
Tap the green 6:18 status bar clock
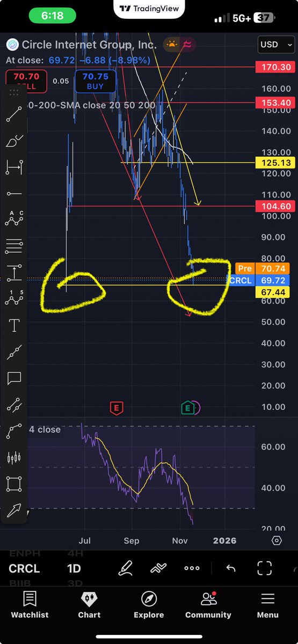click(52, 16)
